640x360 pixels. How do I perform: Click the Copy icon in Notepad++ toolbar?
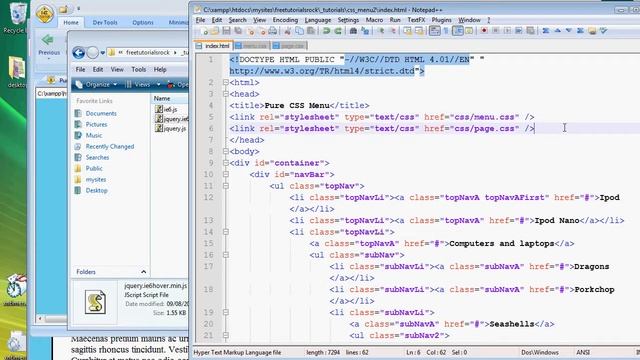(x=299, y=31)
